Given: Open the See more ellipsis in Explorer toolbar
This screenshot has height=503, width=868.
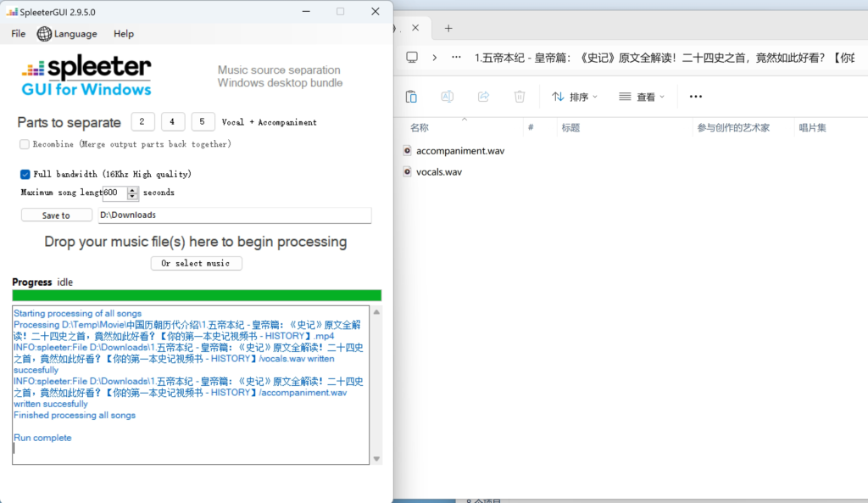Looking at the screenshot, I should point(696,97).
